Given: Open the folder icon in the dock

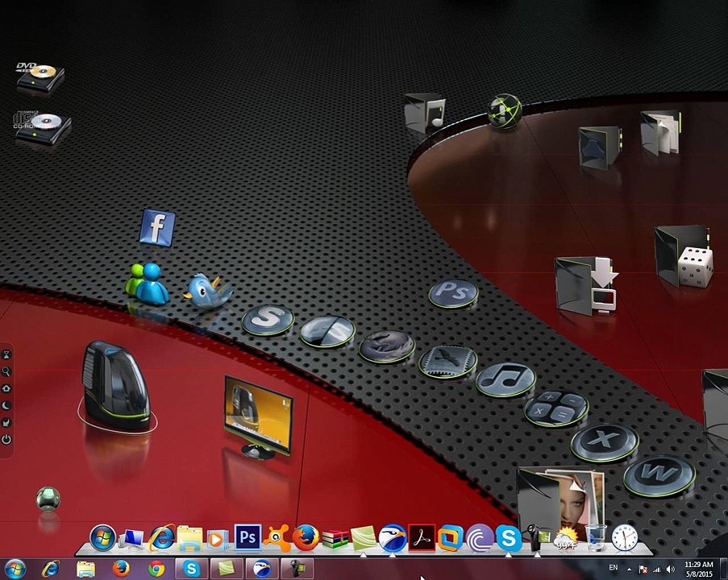Looking at the screenshot, I should (189, 539).
